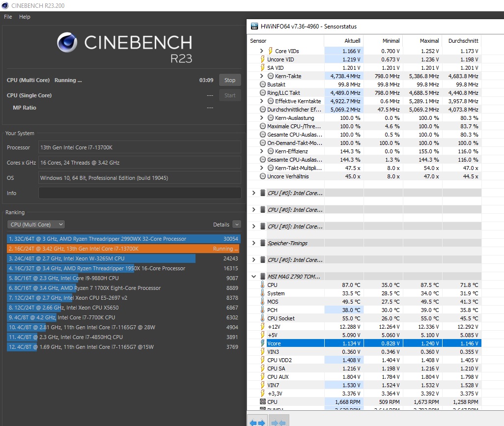Open the File menu in Cinebench

click(x=8, y=17)
